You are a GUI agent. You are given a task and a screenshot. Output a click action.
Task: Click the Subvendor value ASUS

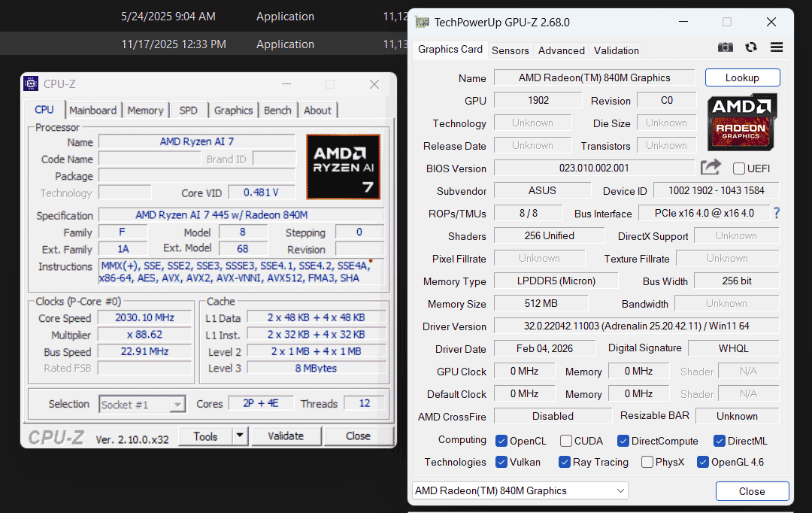coord(542,190)
